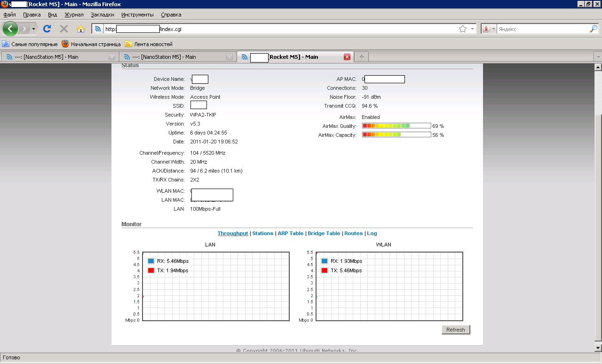The image size is (602, 364).
Task: Close the first NanoStation M5 tab
Action: tap(112, 57)
